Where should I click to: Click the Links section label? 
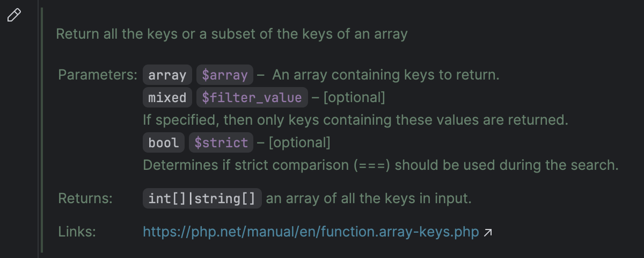pos(77,232)
